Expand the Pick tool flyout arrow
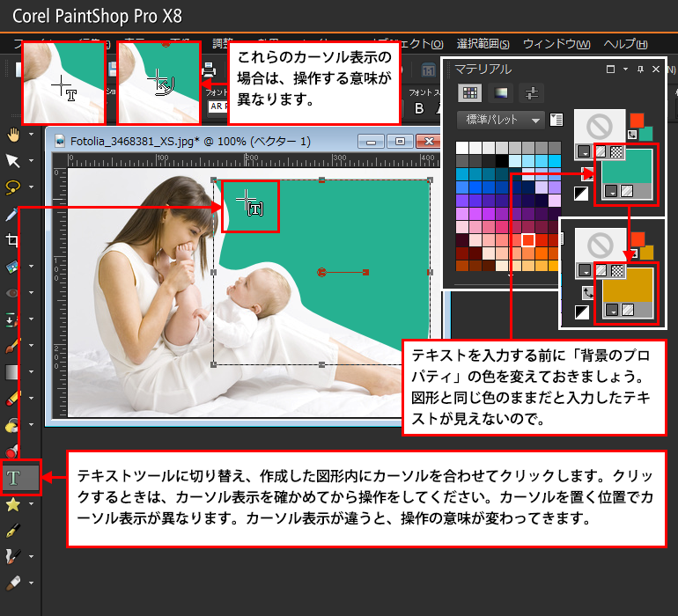The image size is (678, 616). click(32, 161)
